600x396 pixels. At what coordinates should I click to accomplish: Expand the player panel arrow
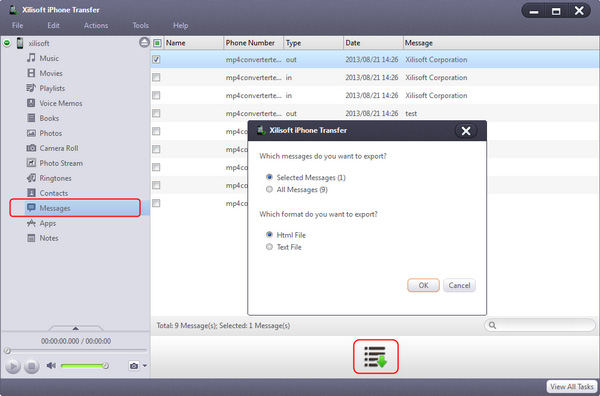(76, 328)
